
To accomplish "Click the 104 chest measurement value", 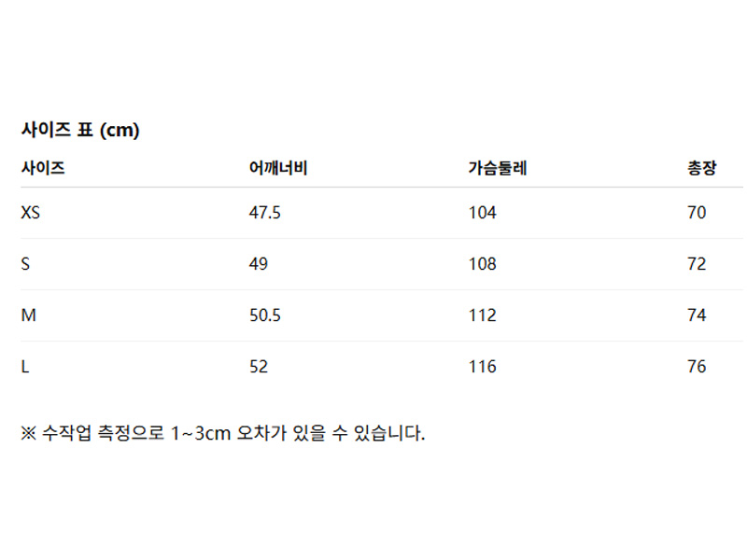I will point(482,213).
